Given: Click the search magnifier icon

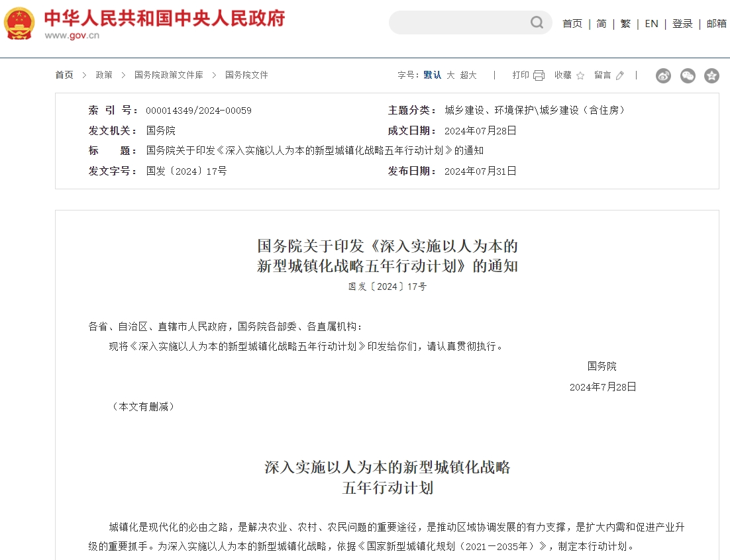Looking at the screenshot, I should [537, 23].
